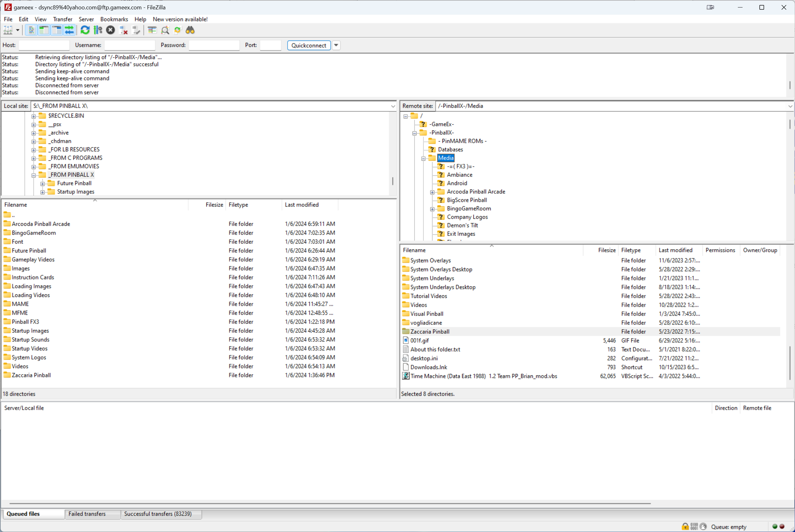Toggle the local directory tree display
795x532 pixels.
pos(44,30)
